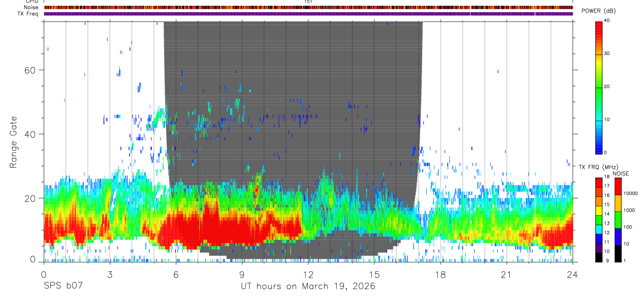Select the "POWER (dB)" legend title
Image resolution: width=644 pixels, height=297 pixels.
[598, 12]
